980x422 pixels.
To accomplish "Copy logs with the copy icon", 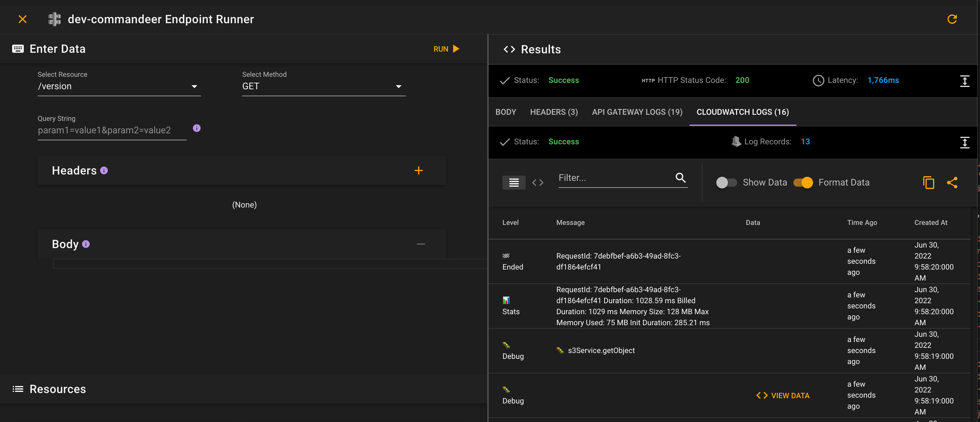I will click(x=928, y=183).
